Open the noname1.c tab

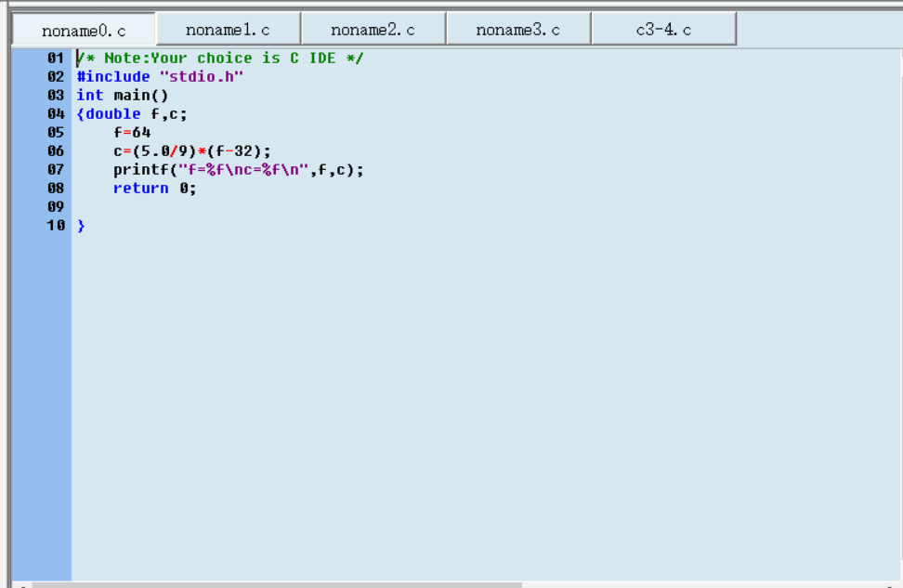(228, 29)
